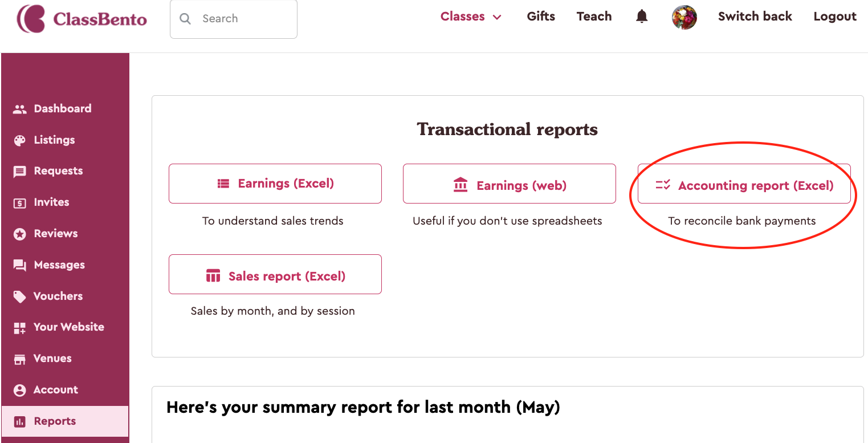Click the Vouchers tag icon
This screenshot has height=443, width=868.
[x=20, y=296]
